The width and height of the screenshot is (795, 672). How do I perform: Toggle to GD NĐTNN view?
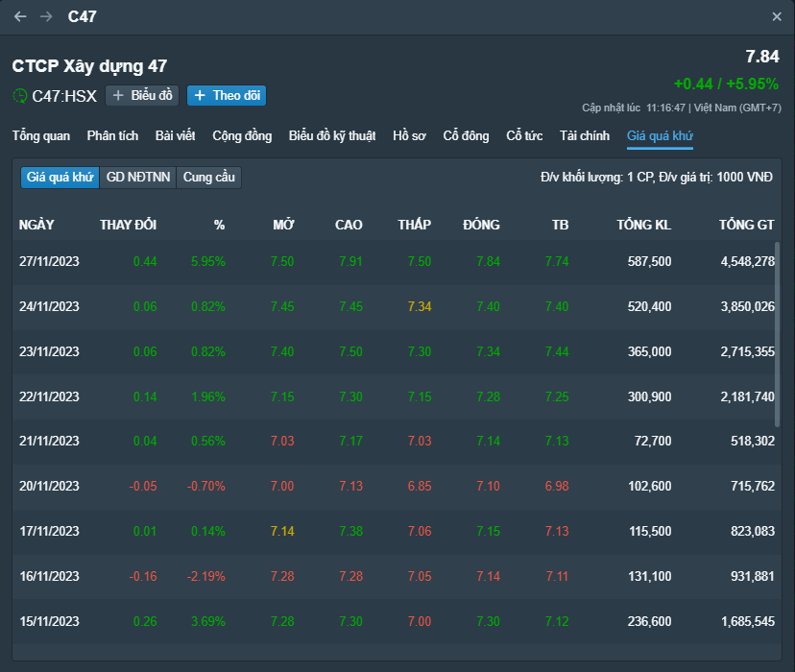click(138, 177)
